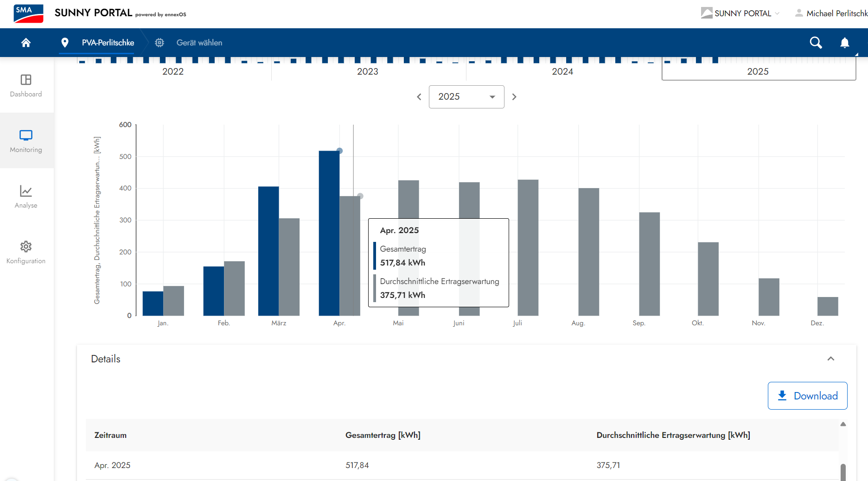Open the SUNNY PORTAL product switcher dropdown

tap(740, 13)
